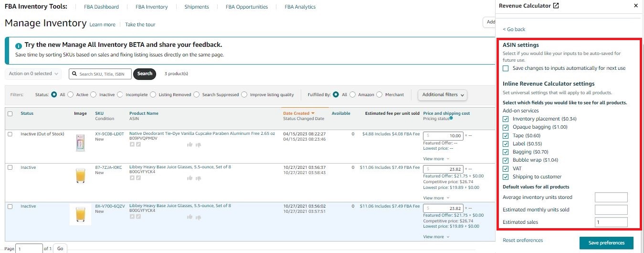
Task: Click the Save preferences button
Action: 606,243
